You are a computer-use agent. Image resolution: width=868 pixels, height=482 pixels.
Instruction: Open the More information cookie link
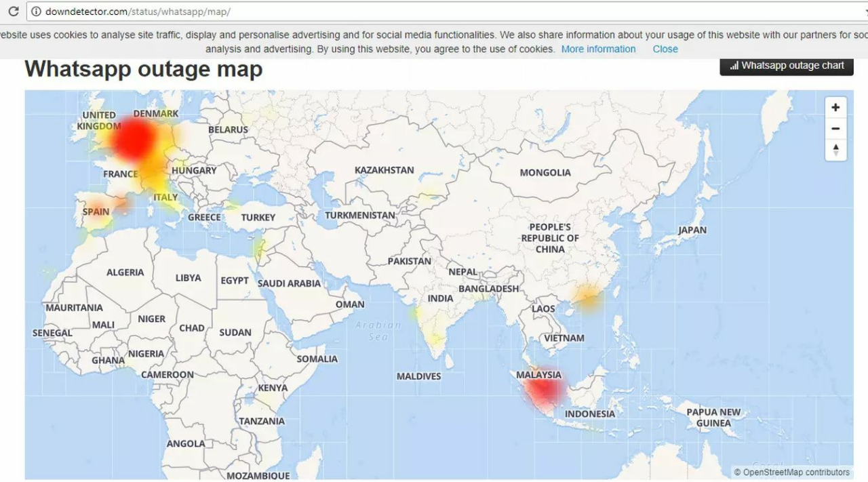(x=598, y=49)
